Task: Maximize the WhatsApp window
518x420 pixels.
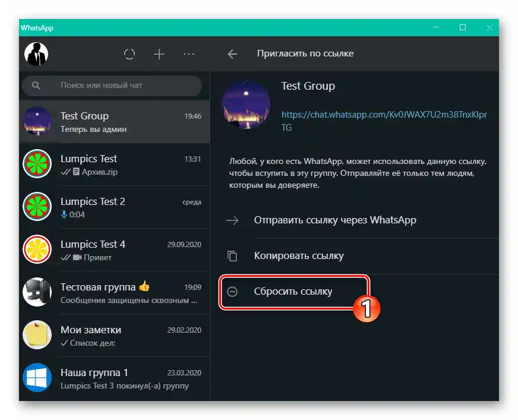Action: (x=463, y=27)
